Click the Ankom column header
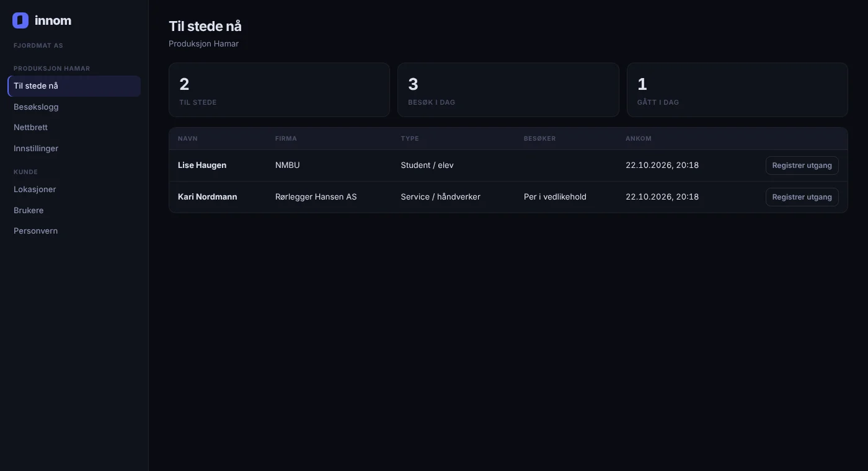The image size is (868, 471). pyautogui.click(x=639, y=139)
